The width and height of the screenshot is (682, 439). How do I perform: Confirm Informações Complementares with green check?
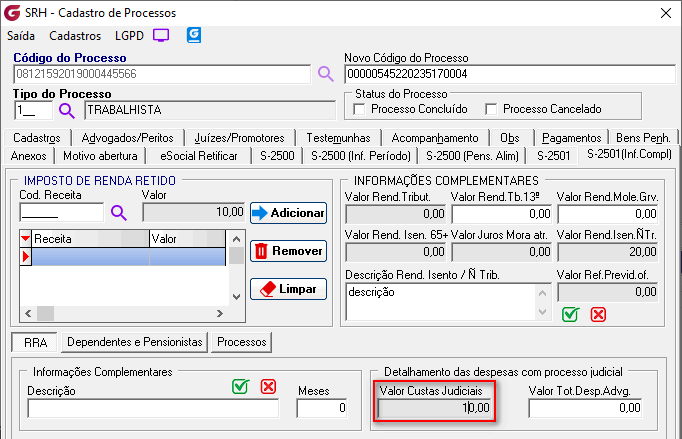[x=570, y=314]
